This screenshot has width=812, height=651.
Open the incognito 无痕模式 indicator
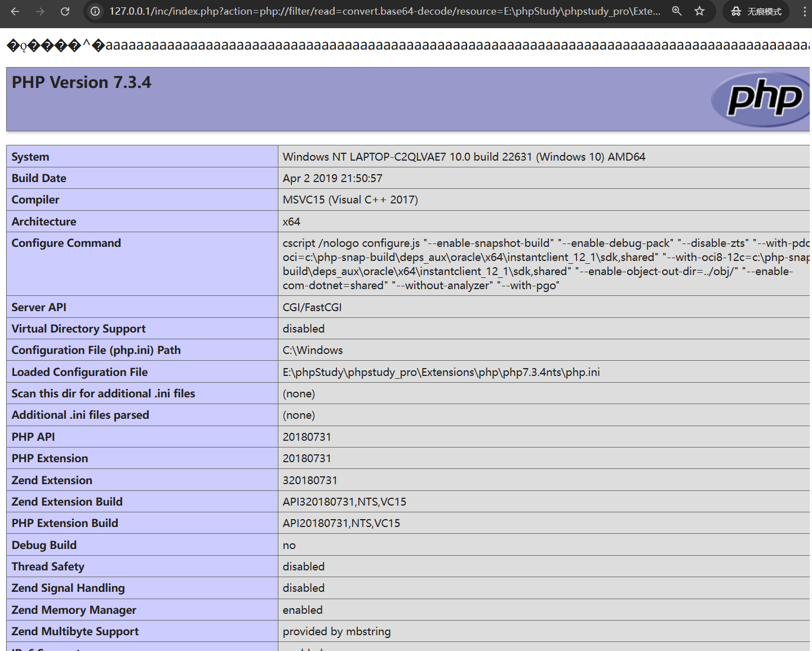tap(756, 11)
